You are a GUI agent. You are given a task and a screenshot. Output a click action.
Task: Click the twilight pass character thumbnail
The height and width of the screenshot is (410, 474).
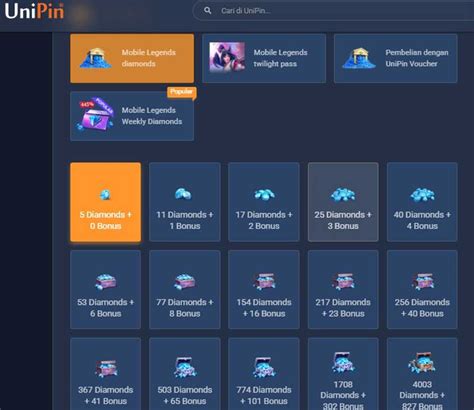227,57
